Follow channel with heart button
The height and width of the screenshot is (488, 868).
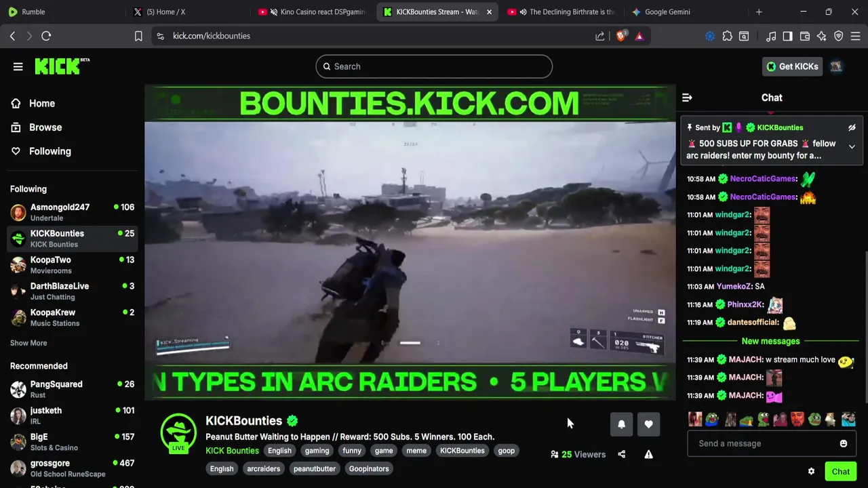[648, 424]
